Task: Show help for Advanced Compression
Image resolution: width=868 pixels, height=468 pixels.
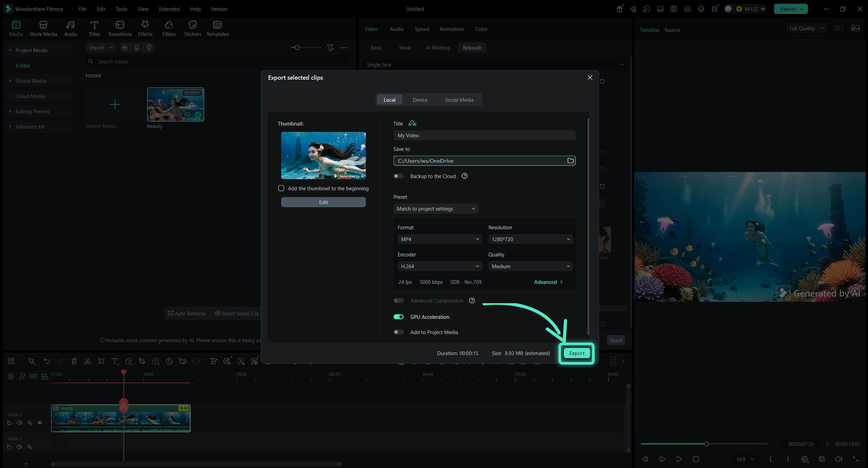Action: [472, 301]
